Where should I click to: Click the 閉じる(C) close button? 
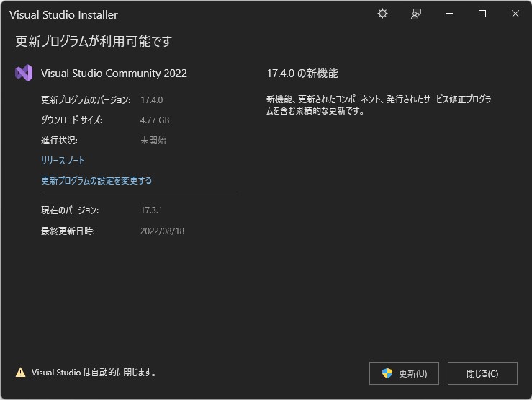(x=482, y=373)
